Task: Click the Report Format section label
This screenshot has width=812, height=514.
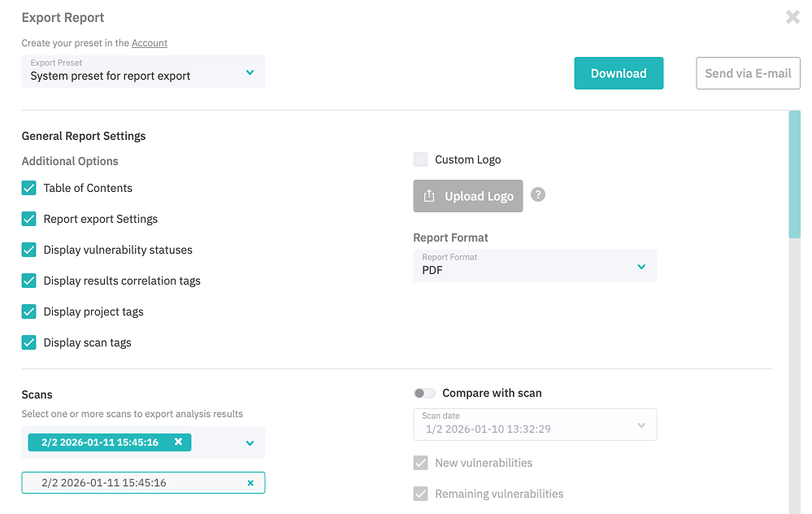Action: coord(450,237)
